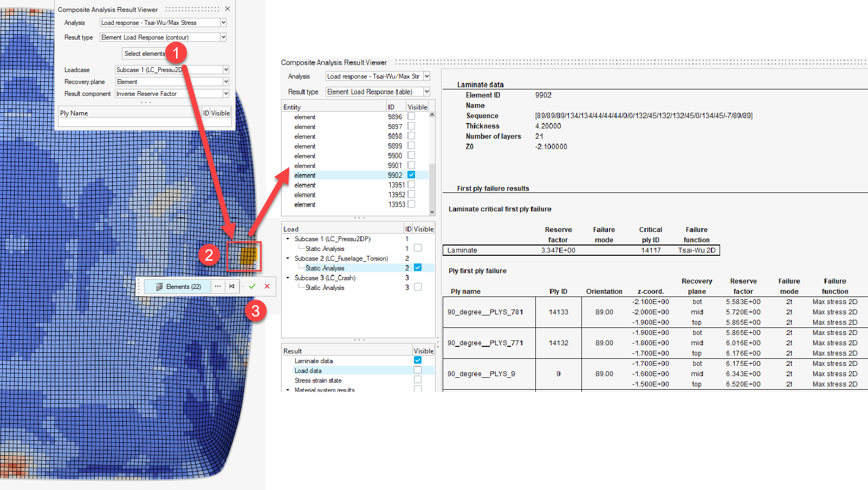Click the Elements (22) selector icon
Image resolution: width=868 pixels, height=490 pixels.
point(159,287)
